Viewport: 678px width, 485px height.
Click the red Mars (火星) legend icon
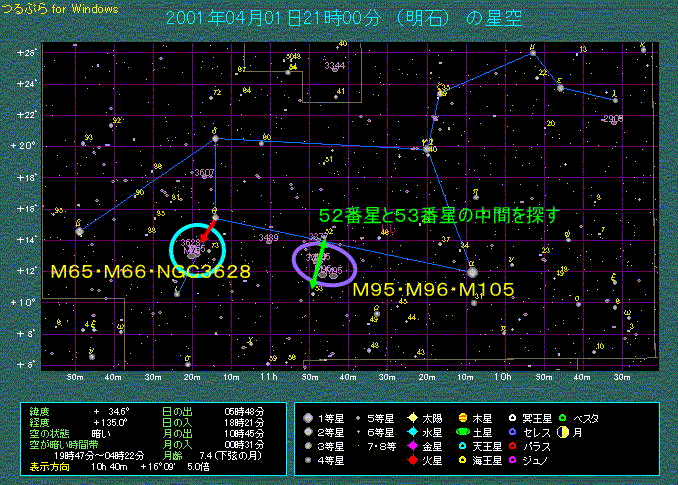coord(412,461)
